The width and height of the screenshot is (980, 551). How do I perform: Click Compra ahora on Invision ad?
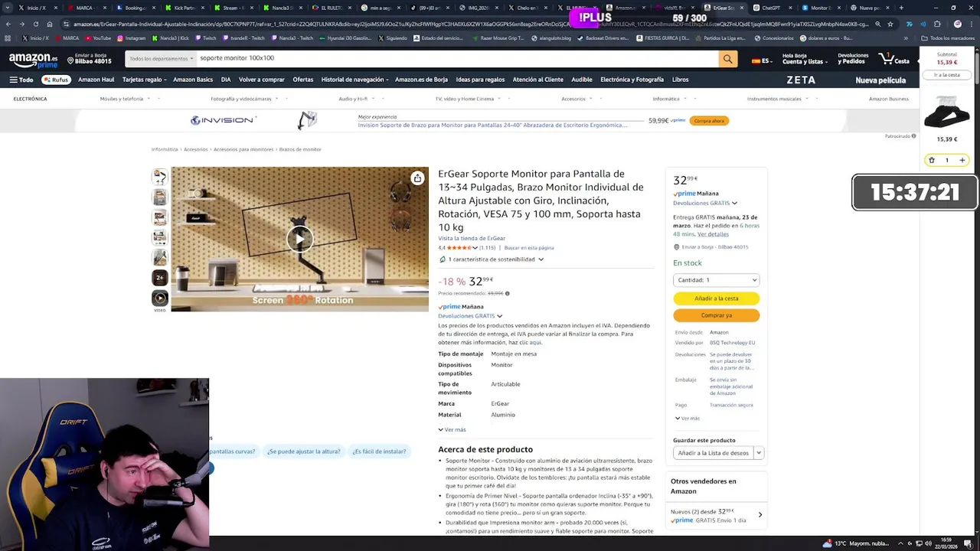(x=709, y=121)
